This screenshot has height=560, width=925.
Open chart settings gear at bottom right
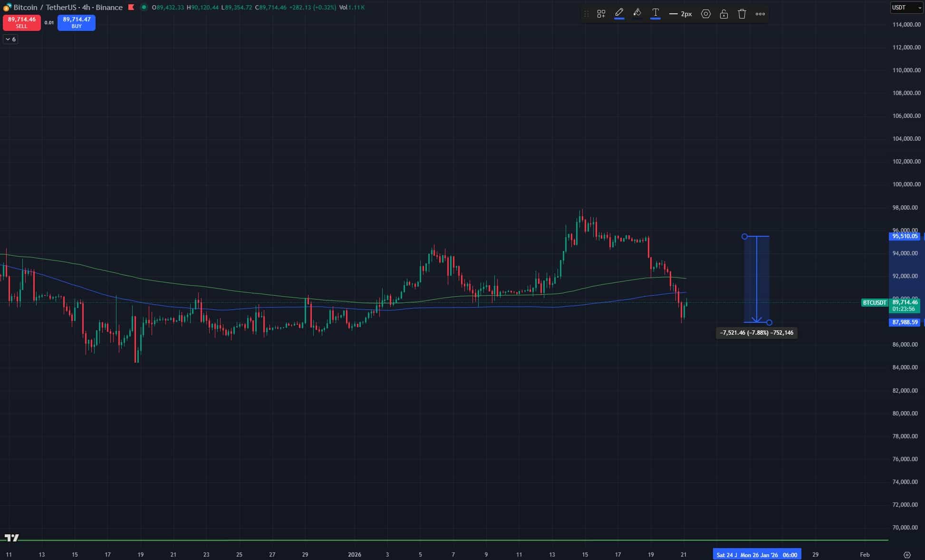point(906,555)
